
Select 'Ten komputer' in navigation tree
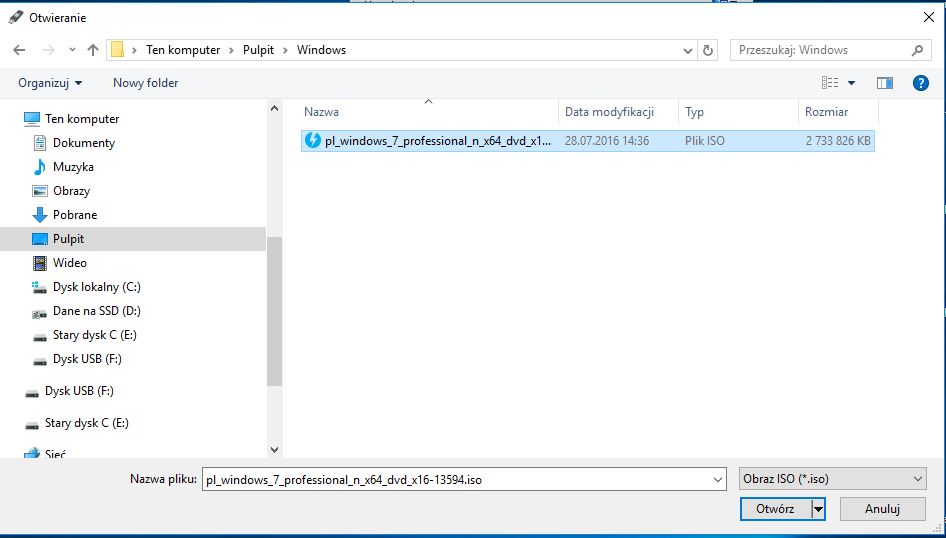tap(82, 119)
